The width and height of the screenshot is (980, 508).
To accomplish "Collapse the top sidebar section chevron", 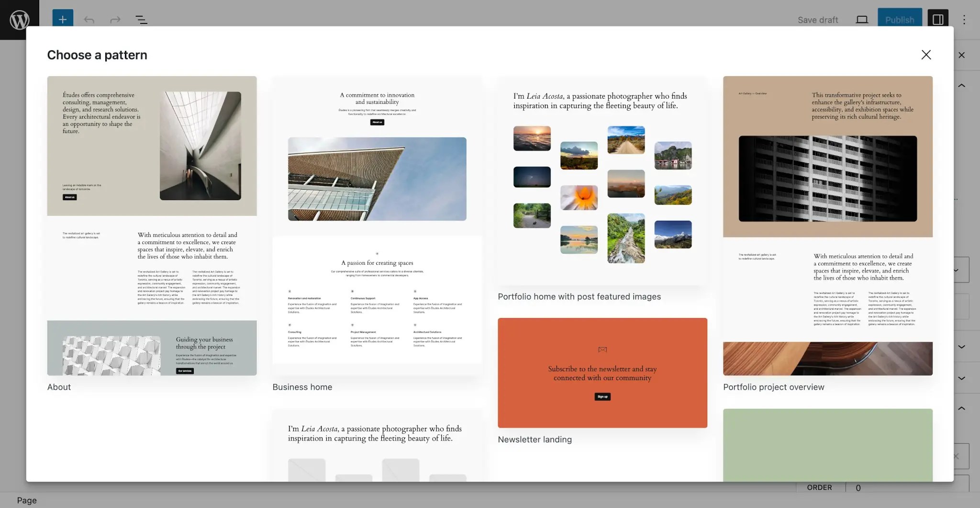I will coord(961,85).
